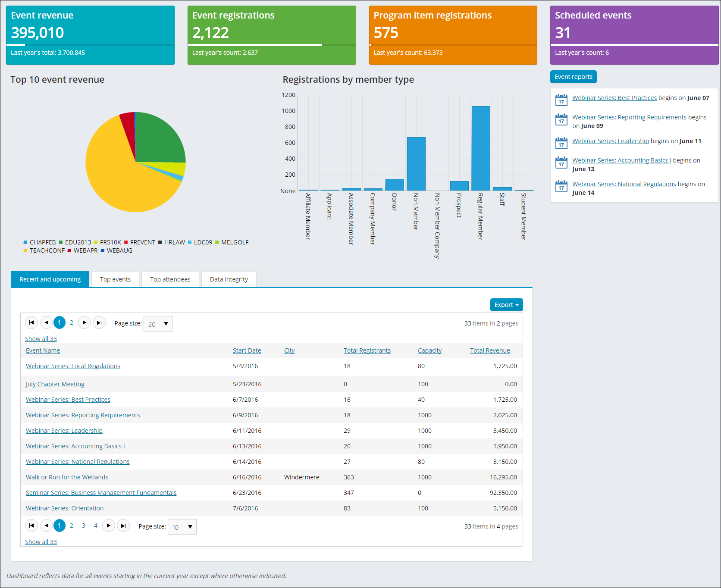The height and width of the screenshot is (588, 721).
Task: Open Walk or Run for the Wetlands
Action: (67, 477)
